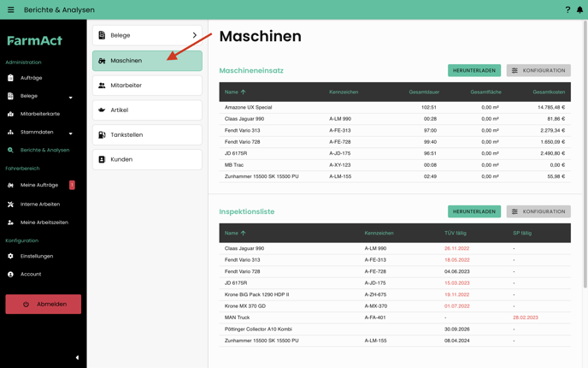The width and height of the screenshot is (588, 368).
Task: Select the Artikel report category
Action: click(x=147, y=110)
